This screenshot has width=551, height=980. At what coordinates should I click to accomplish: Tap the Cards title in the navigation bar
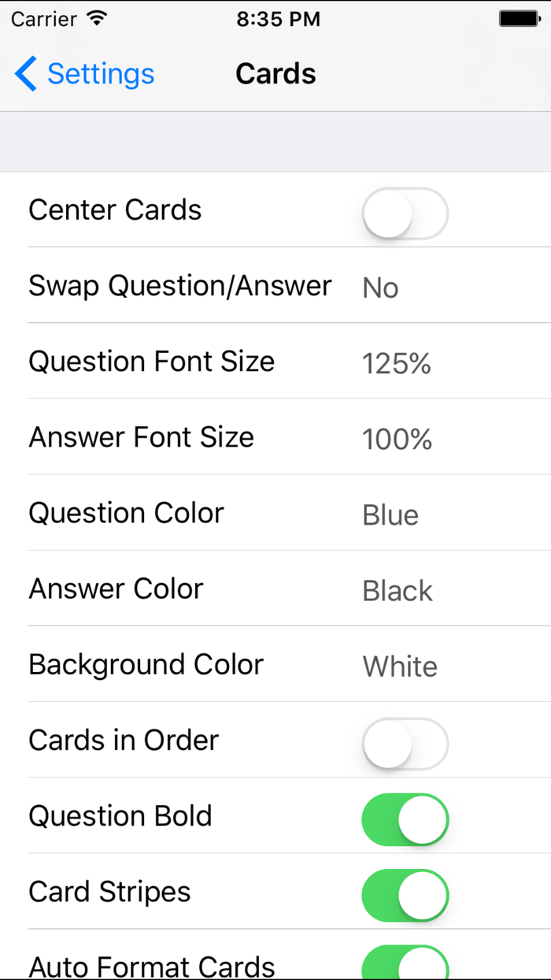coord(275,73)
